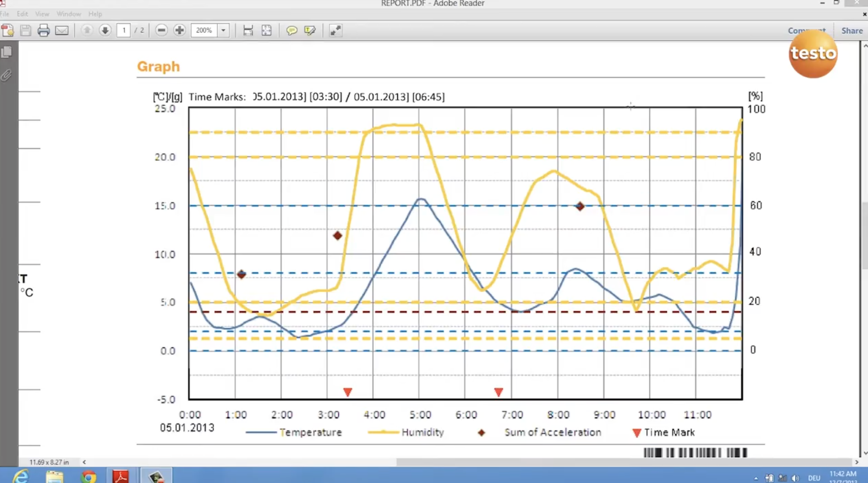Switch to read mode view
Viewport: 868px width, 483px height.
click(x=336, y=30)
